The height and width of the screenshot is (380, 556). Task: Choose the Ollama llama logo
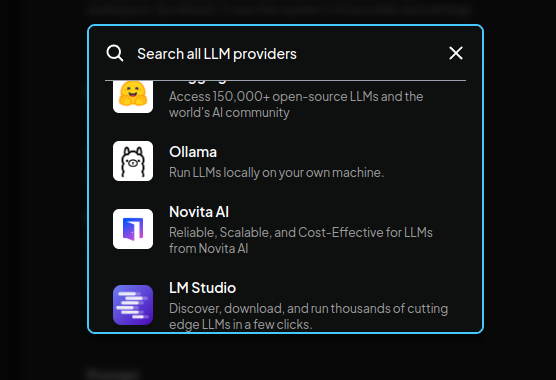tap(133, 161)
